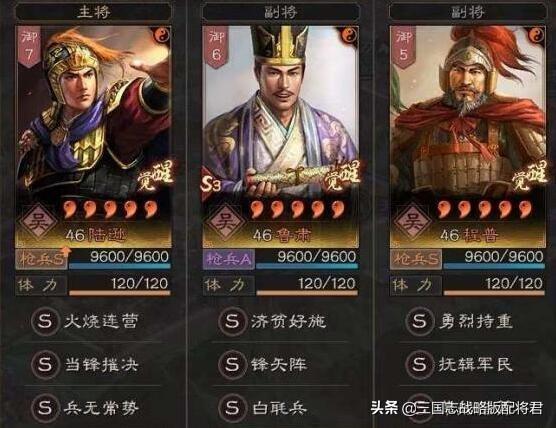Click the S3 season badge on 鲁肃 portrait
This screenshot has width=556, height=428.
[211, 184]
